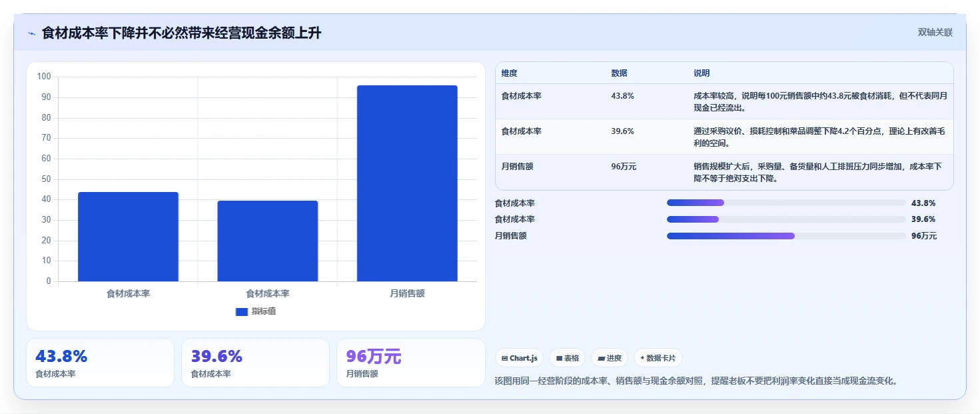The image size is (980, 414).
Task: Click the 双轴关联 label in the header
Action: 935,33
